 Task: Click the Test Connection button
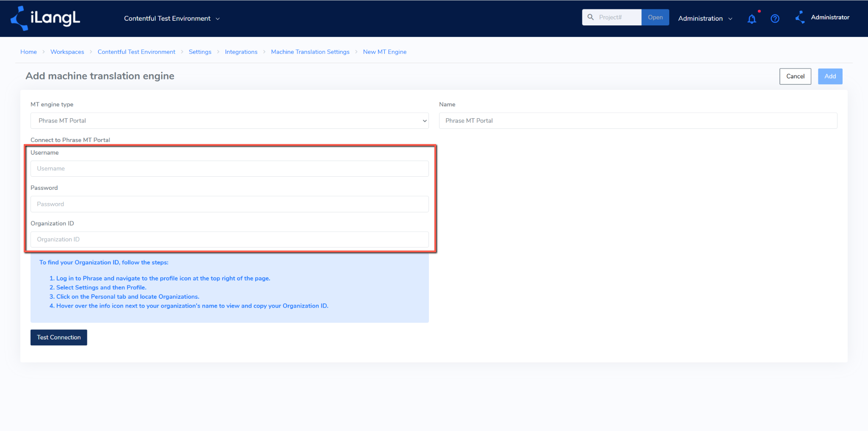[58, 337]
